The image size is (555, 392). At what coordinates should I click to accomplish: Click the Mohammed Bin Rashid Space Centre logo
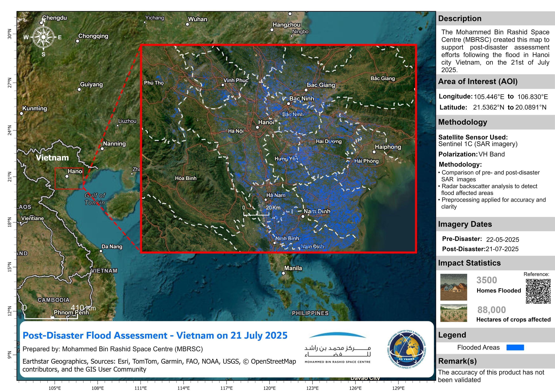(x=337, y=348)
